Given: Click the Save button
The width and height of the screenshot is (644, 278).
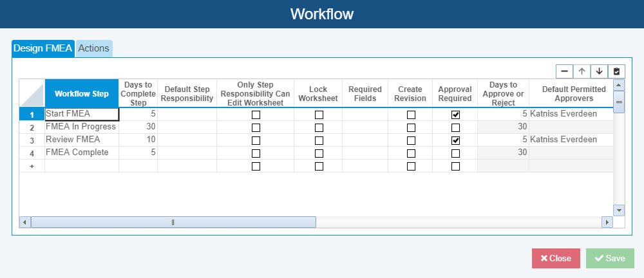Looking at the screenshot, I should pos(610,258).
